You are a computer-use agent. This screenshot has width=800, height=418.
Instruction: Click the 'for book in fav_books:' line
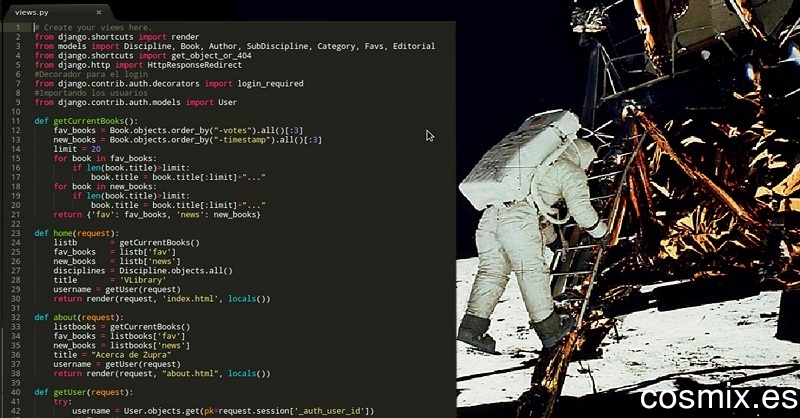[105, 158]
